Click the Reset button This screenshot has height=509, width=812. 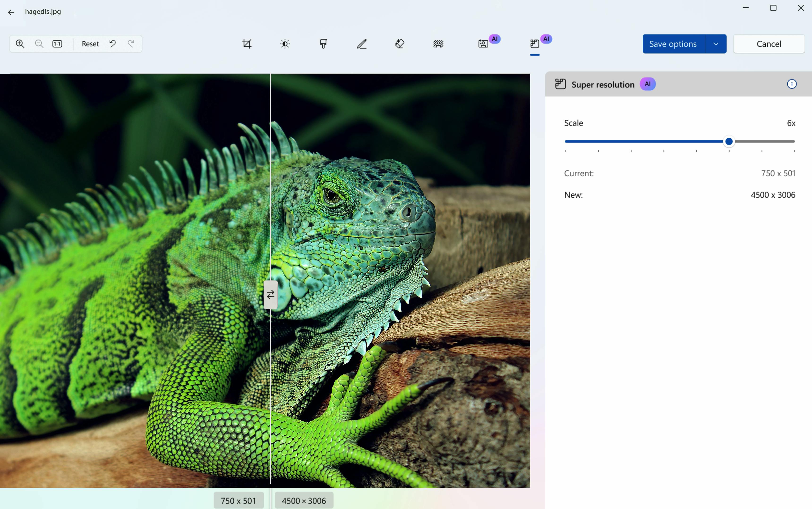tap(90, 44)
